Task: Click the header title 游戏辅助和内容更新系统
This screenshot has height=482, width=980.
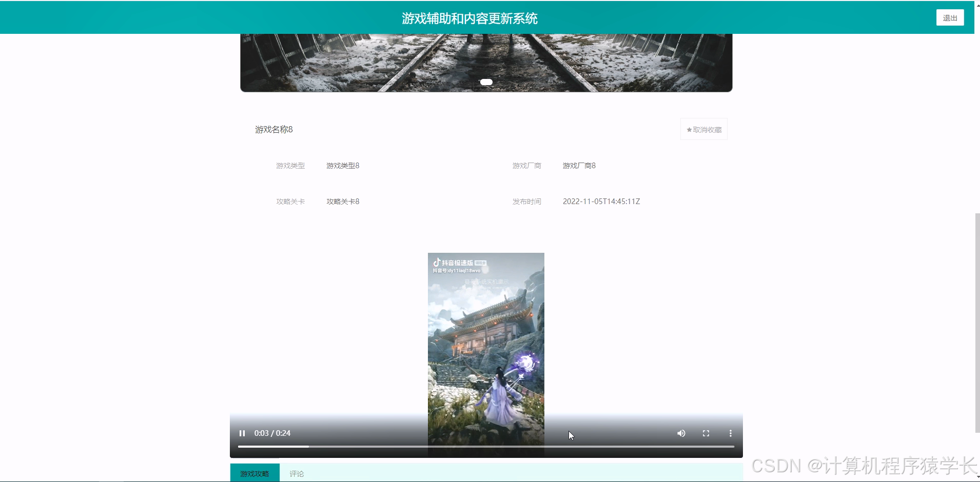Action: click(x=469, y=18)
